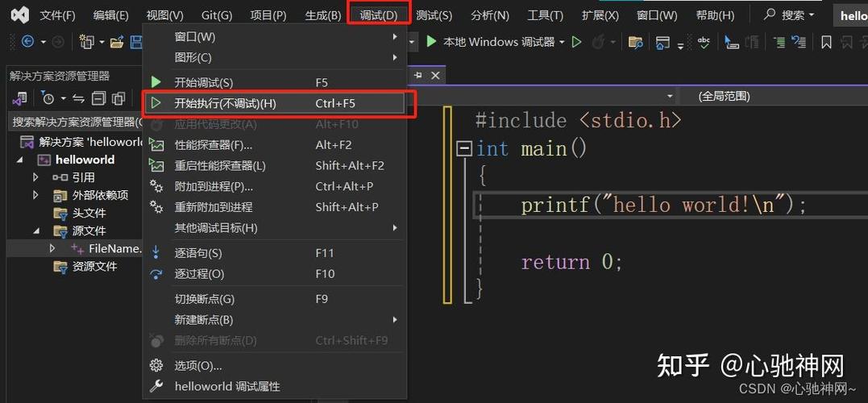Image resolution: width=868 pixels, height=403 pixels.
Task: Click the 本地 Windows 调试器 button label
Action: pos(498,42)
